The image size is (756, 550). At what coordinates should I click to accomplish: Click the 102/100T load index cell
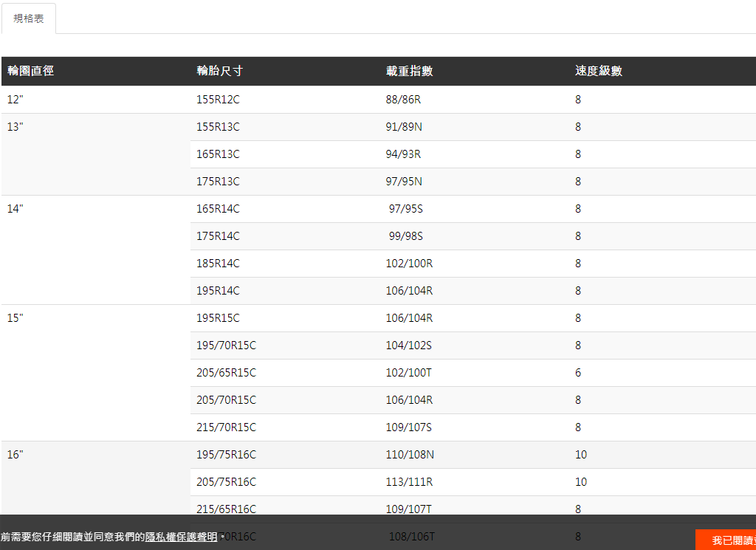click(408, 373)
